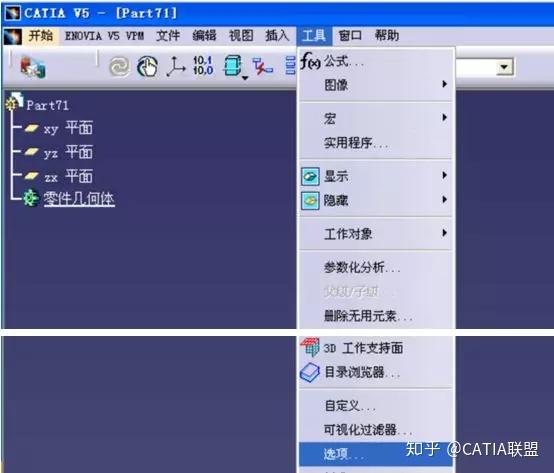Select 实用程序... menu entry
This screenshot has height=473, width=554.
click(x=376, y=143)
